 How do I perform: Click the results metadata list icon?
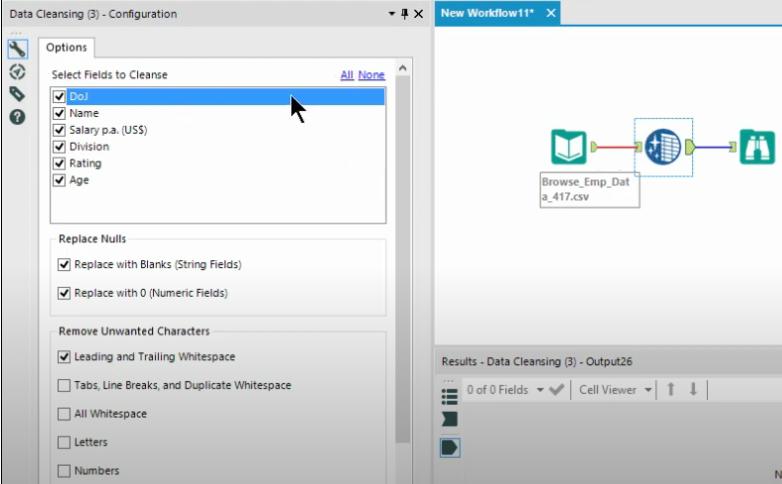(x=449, y=396)
